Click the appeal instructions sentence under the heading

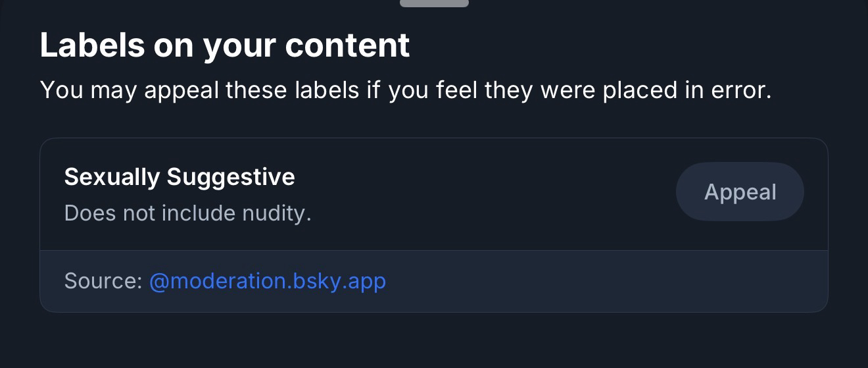click(405, 90)
